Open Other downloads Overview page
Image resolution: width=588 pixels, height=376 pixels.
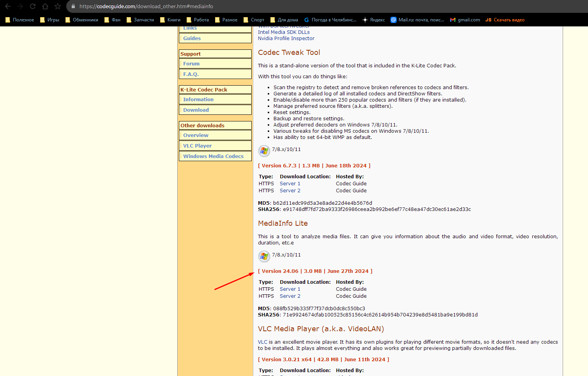point(196,135)
